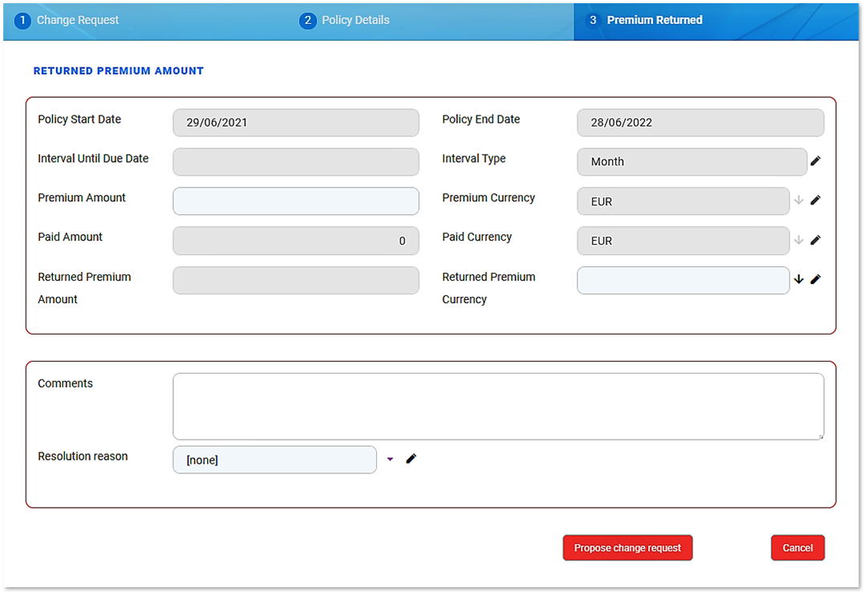Click the step 2 number circle icon

point(307,21)
